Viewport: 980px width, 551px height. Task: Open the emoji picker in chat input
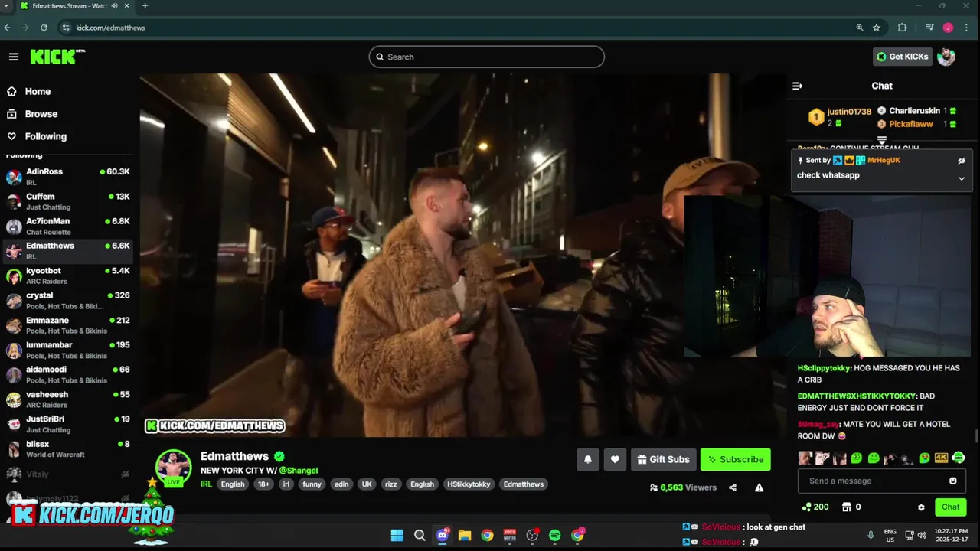953,481
